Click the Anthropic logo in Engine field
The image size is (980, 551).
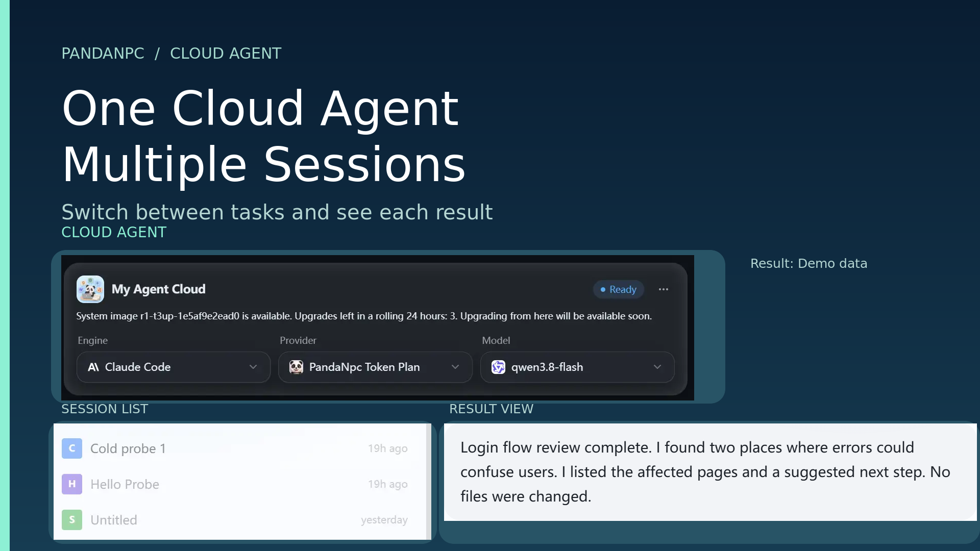click(x=93, y=367)
